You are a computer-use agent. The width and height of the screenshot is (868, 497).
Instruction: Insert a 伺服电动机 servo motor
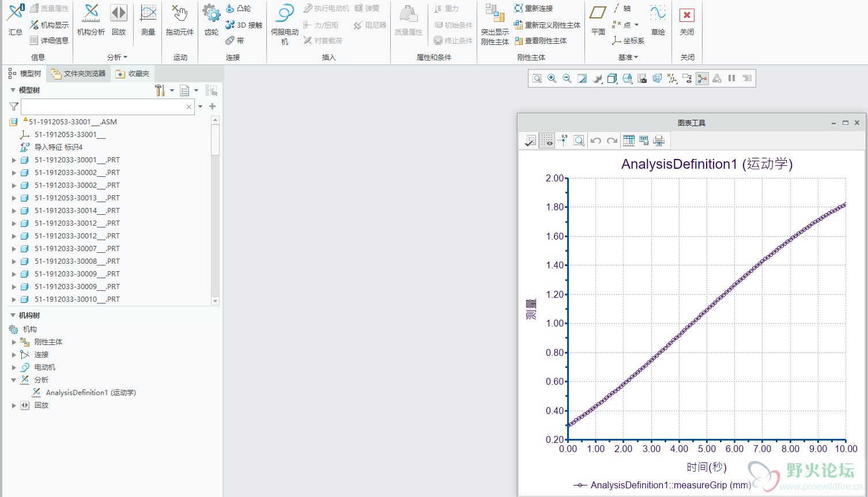[x=285, y=24]
